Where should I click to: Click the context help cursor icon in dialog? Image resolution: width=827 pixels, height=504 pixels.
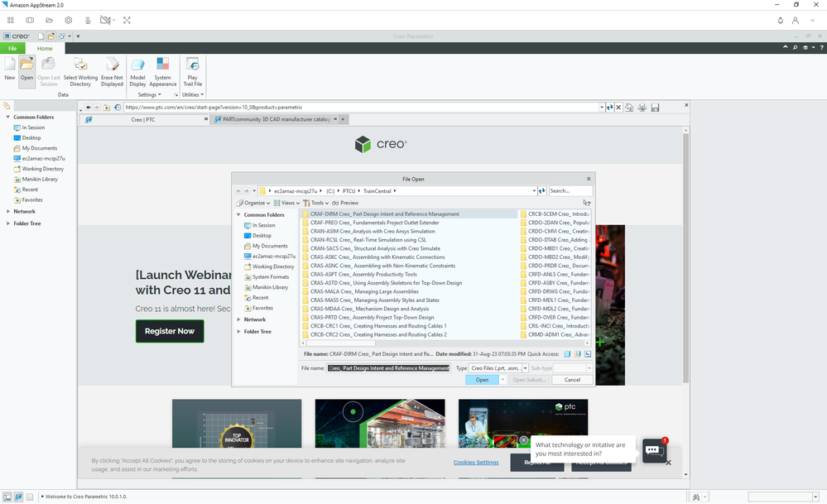[586, 203]
